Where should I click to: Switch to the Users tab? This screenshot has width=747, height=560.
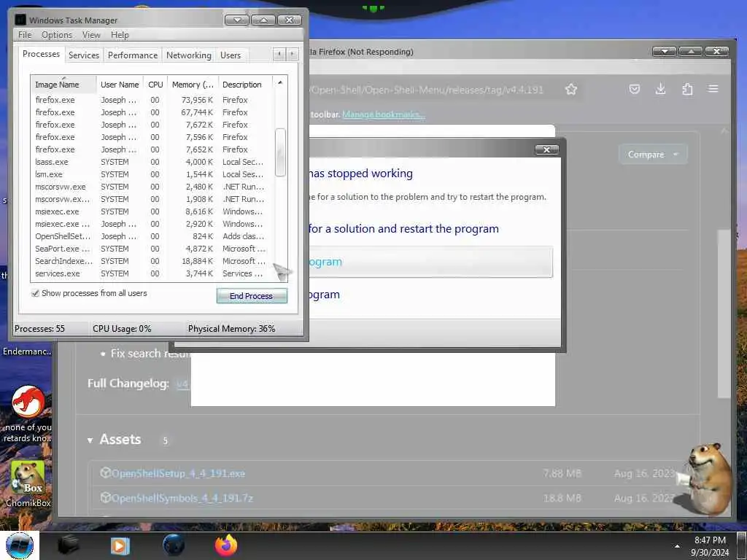(x=231, y=55)
